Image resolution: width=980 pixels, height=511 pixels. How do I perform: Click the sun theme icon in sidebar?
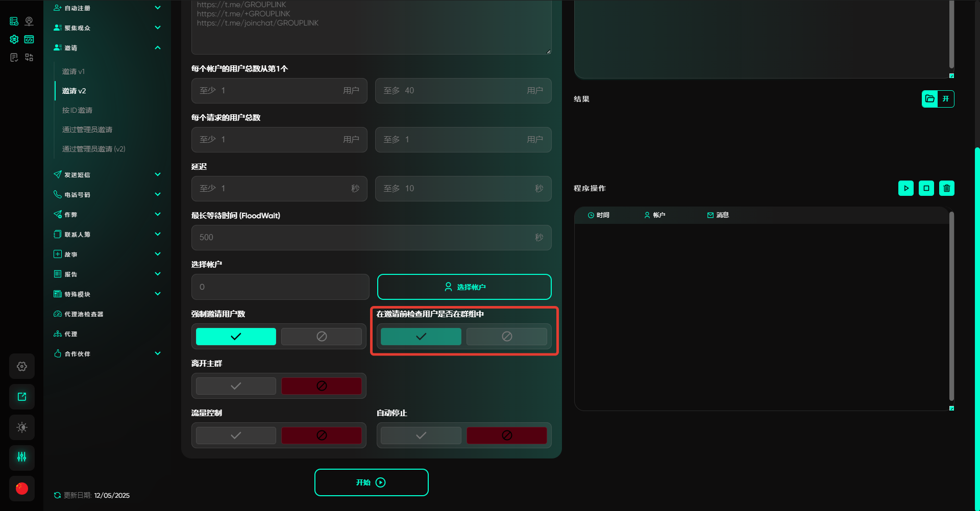[x=22, y=427]
